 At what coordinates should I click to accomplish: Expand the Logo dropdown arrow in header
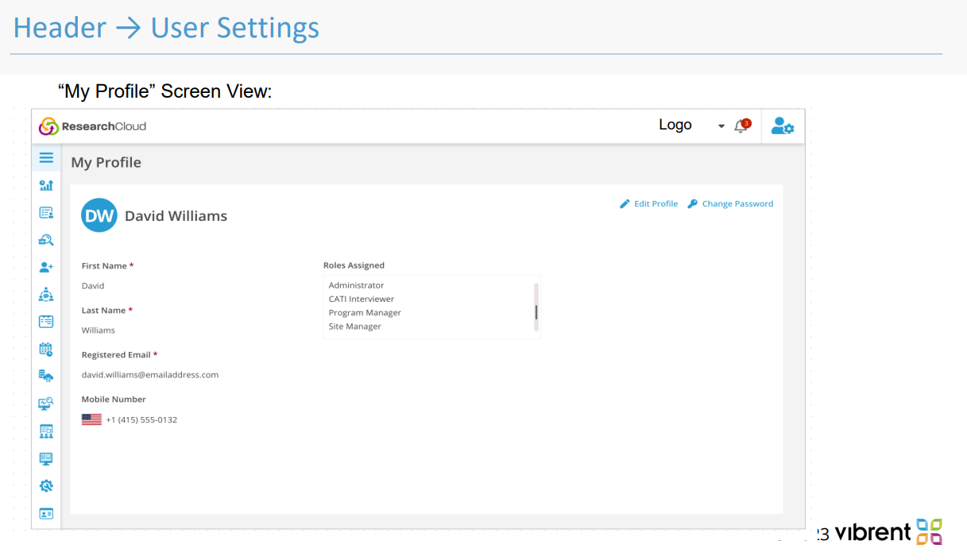click(x=721, y=126)
